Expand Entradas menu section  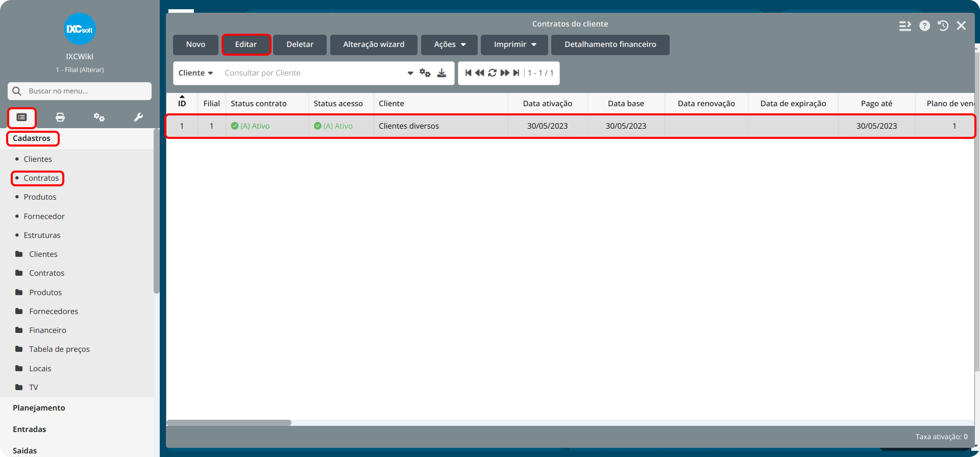pos(30,429)
